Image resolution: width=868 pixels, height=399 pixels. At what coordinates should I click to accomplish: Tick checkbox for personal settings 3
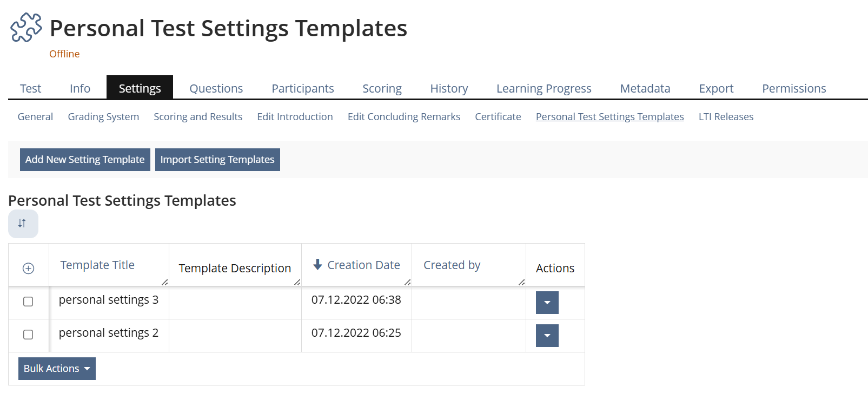point(28,302)
